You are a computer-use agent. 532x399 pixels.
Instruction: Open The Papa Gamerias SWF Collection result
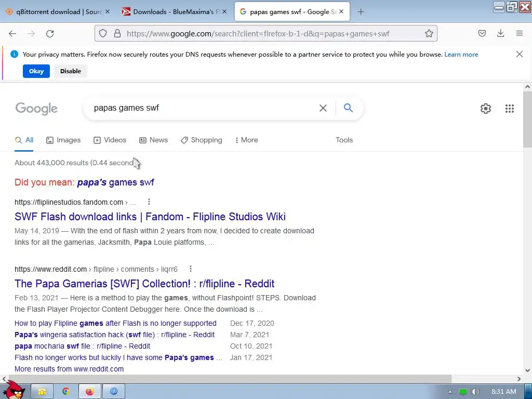[144, 284]
